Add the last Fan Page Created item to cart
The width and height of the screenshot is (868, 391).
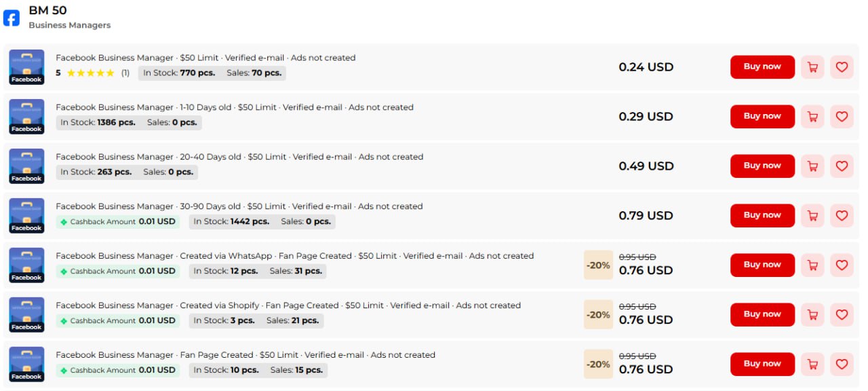812,365
